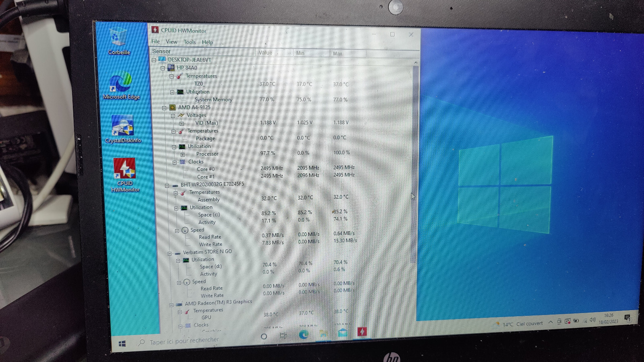Viewport: 644px width, 362px height.
Task: Click the 1.188 V VID value
Action: 268,123
